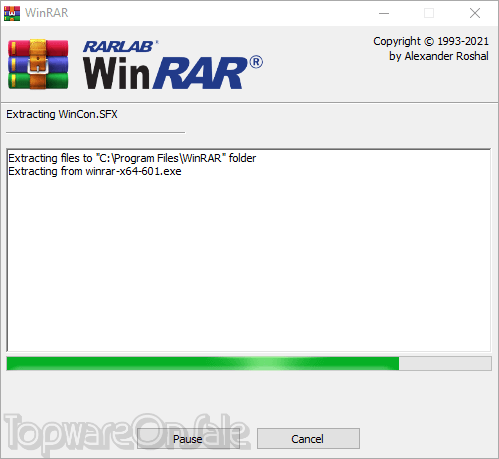This screenshot has height=459, width=499.
Task: Cancel the WinRAR installation
Action: click(308, 439)
